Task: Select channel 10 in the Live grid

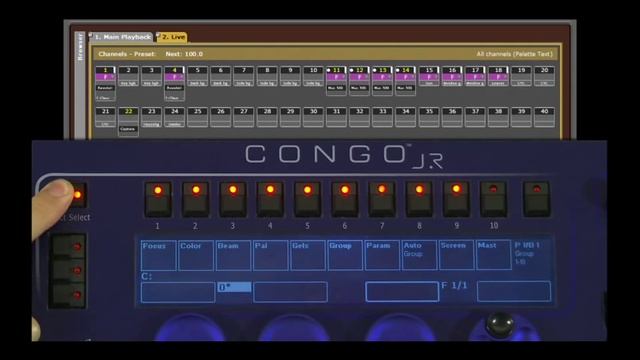Action: point(313,76)
